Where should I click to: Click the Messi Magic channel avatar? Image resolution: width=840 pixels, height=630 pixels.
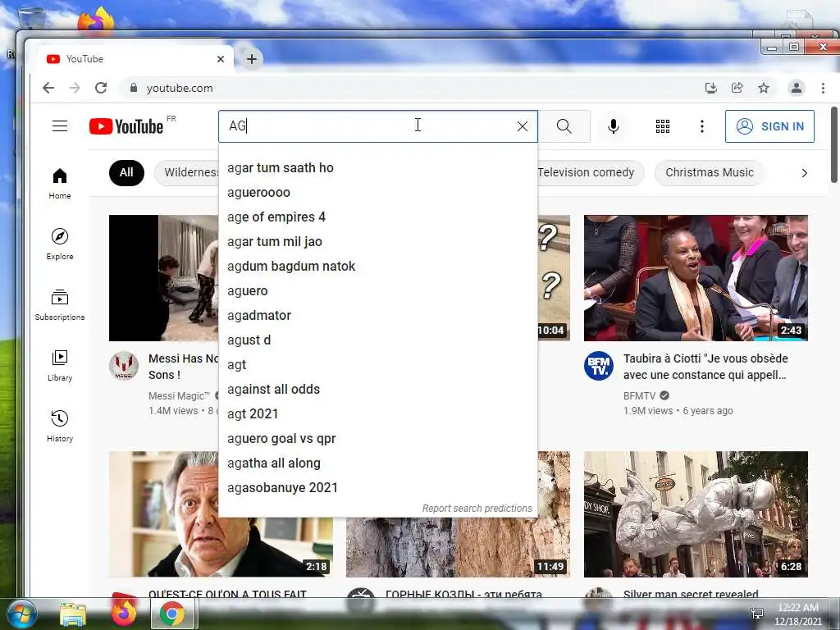[124, 366]
